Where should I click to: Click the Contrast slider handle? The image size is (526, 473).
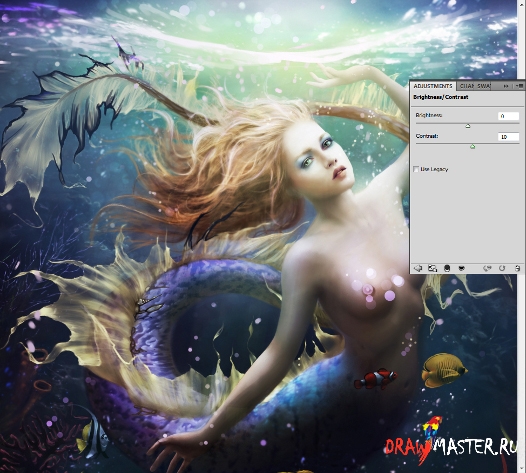click(473, 147)
